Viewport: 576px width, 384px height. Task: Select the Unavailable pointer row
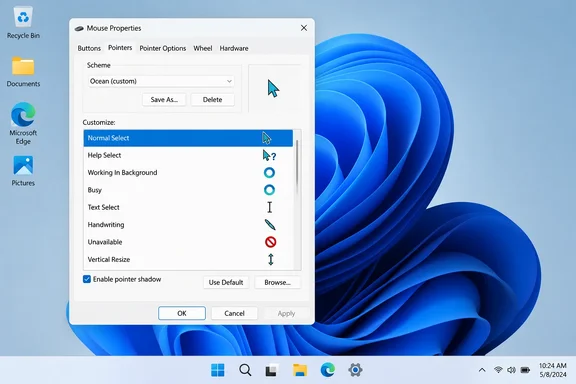click(x=188, y=242)
